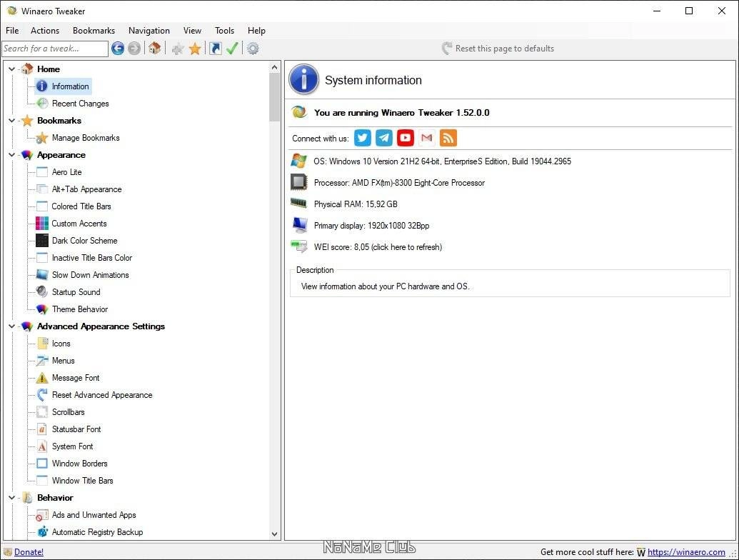This screenshot has height=560, width=739.
Task: Click the processor chip icon
Action: (x=298, y=182)
